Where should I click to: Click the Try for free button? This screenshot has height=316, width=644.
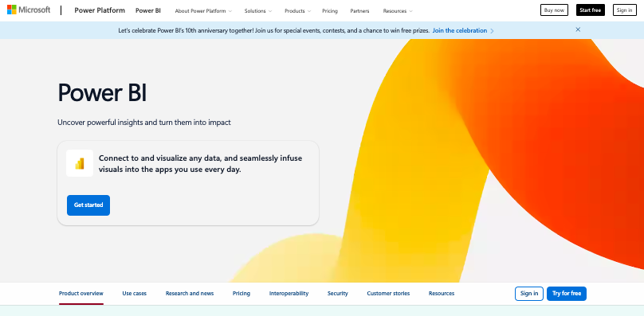567,294
